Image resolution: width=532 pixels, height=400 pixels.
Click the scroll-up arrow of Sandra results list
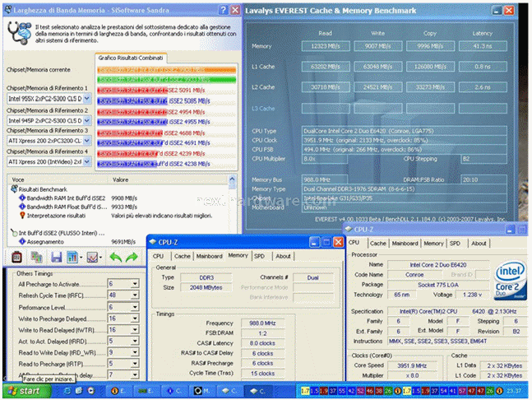point(232,179)
